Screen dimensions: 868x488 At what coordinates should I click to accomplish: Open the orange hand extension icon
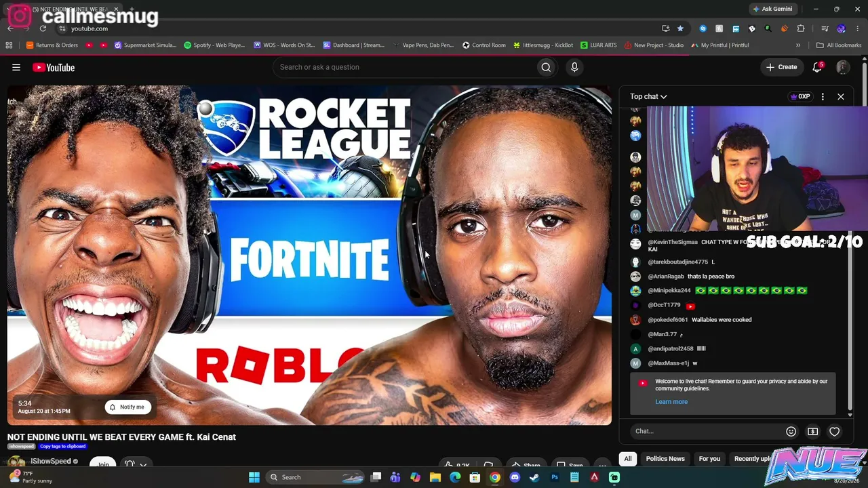(785, 28)
